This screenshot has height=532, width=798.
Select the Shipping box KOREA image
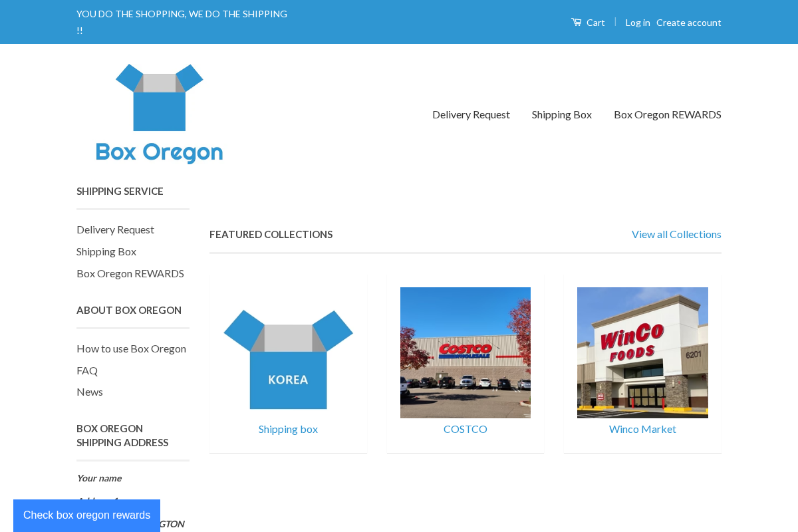pyautogui.click(x=288, y=352)
